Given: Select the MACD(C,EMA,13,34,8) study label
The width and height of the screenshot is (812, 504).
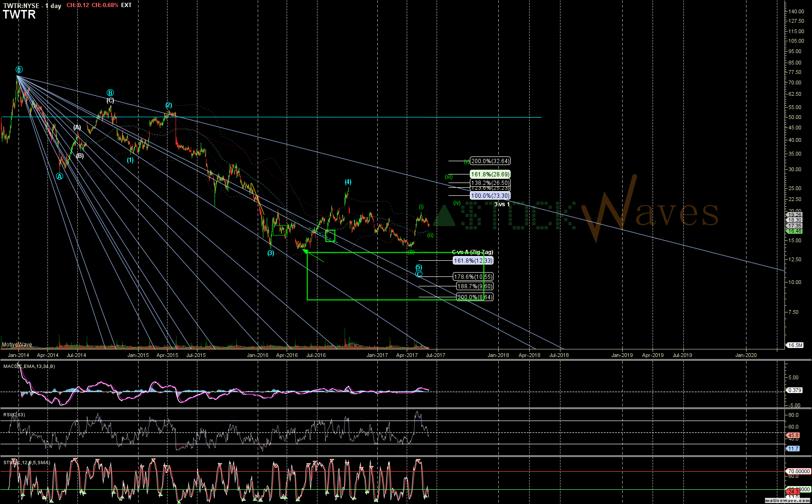Looking at the screenshot, I should point(28,367).
